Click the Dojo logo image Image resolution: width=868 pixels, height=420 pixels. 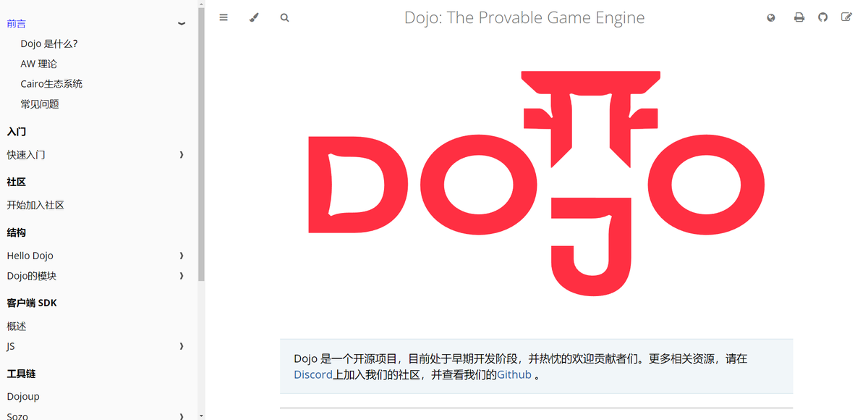tap(536, 183)
